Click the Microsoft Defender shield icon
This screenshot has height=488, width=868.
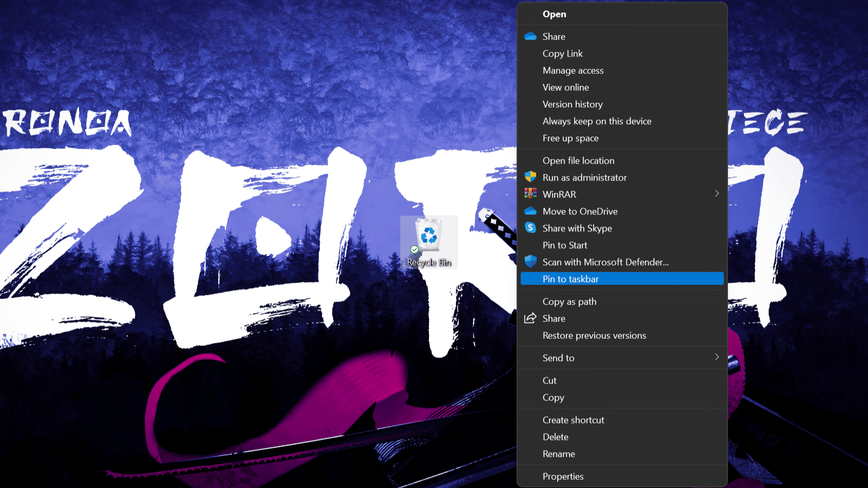(530, 262)
